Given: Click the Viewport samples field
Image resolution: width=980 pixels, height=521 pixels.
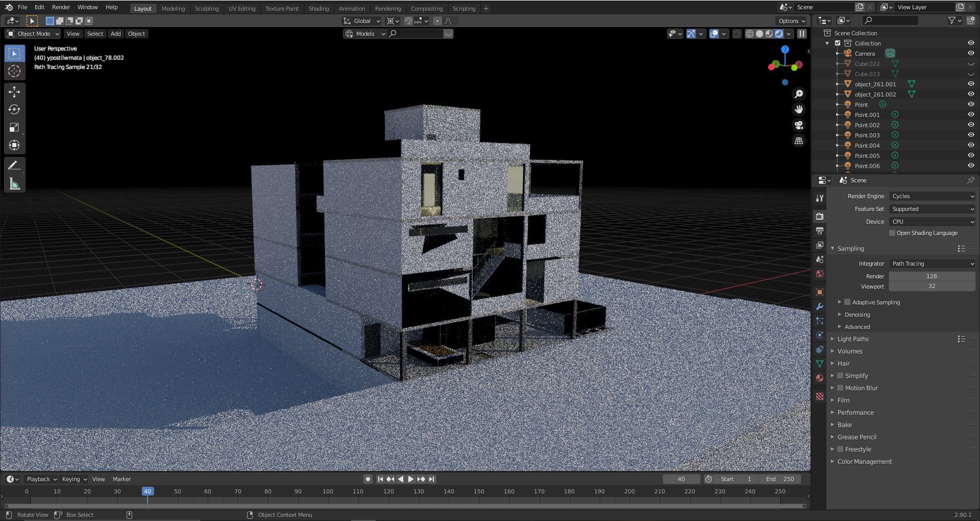Looking at the screenshot, I should tap(932, 286).
